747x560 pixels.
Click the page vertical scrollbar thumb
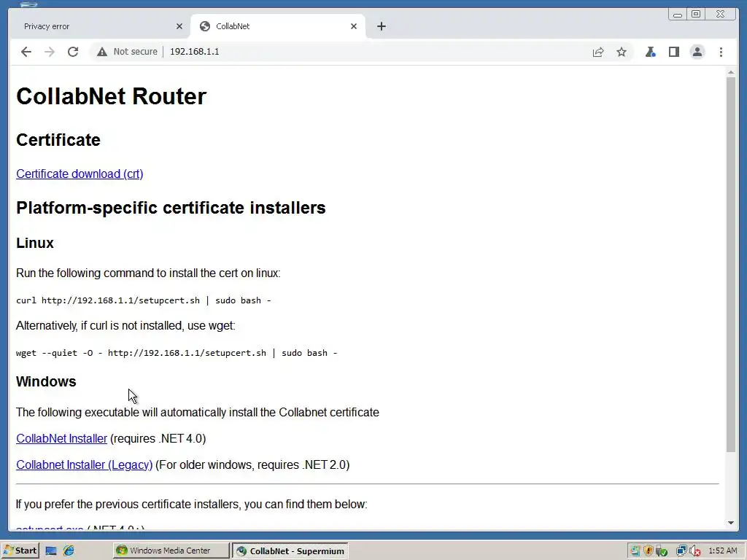(731, 264)
